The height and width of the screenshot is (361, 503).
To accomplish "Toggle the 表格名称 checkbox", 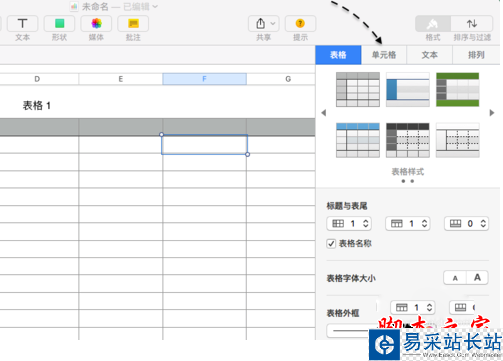I will [x=331, y=244].
